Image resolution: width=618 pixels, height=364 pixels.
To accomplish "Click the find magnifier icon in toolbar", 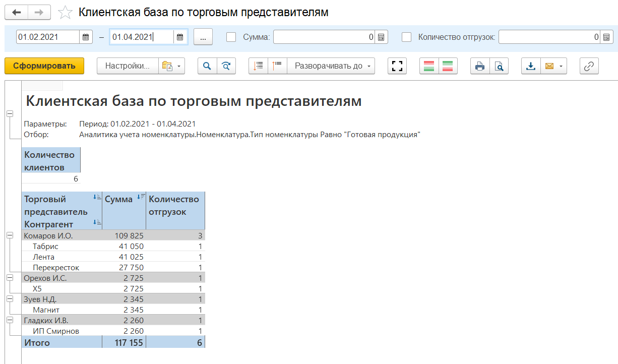I will (207, 66).
